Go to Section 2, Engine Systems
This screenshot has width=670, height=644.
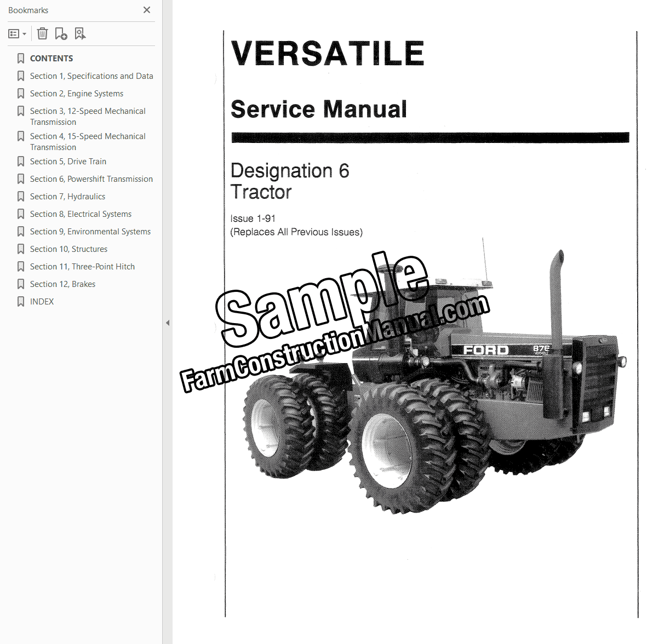[x=77, y=94]
